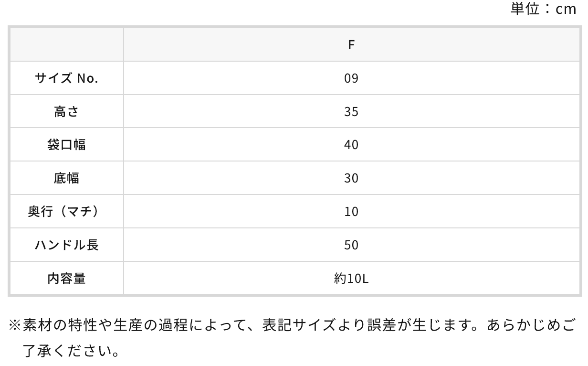
Task: Select the handle length value 50
Action: point(351,245)
